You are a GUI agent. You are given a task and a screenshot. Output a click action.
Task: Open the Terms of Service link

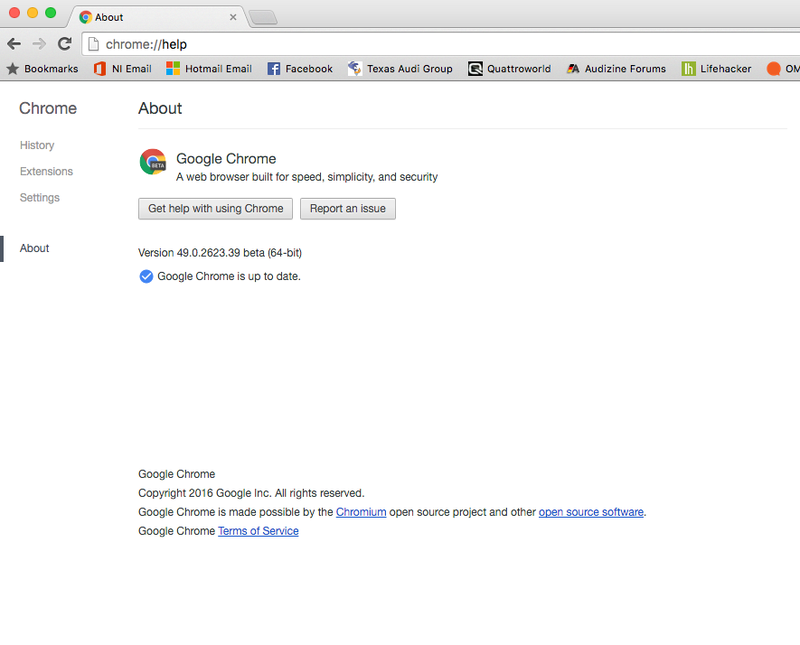(x=259, y=531)
